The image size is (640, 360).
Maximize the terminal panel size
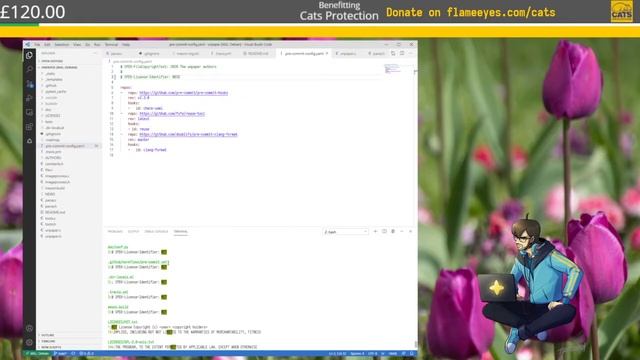tap(402, 231)
